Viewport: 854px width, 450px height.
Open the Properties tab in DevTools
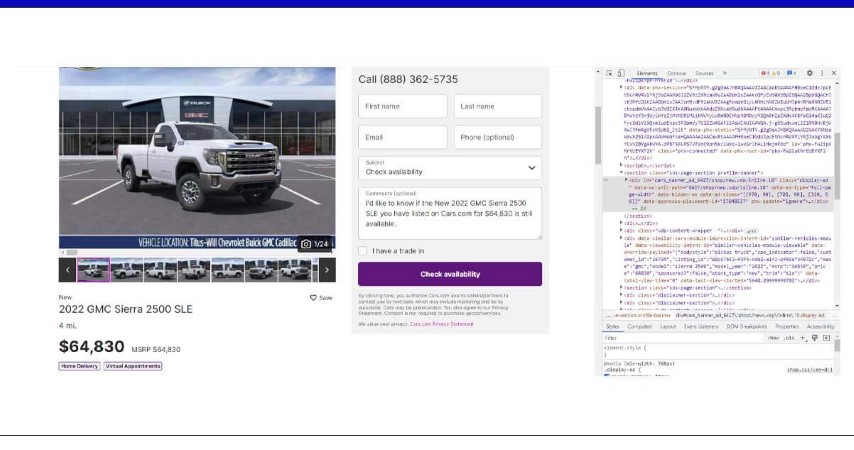(786, 326)
